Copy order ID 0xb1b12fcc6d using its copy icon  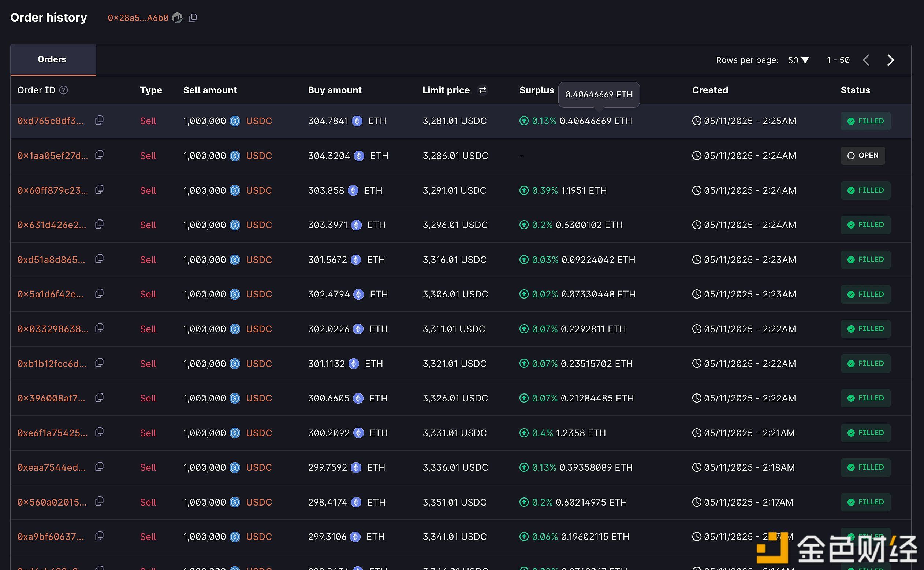100,363
